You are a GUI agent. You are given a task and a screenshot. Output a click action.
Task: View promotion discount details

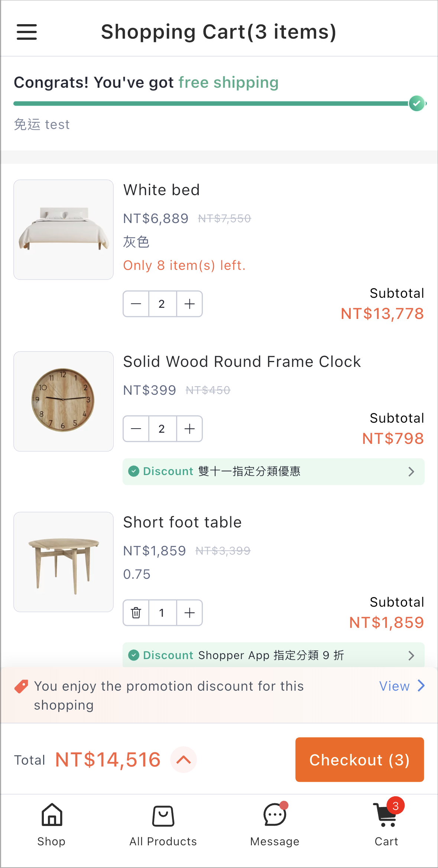(x=402, y=686)
